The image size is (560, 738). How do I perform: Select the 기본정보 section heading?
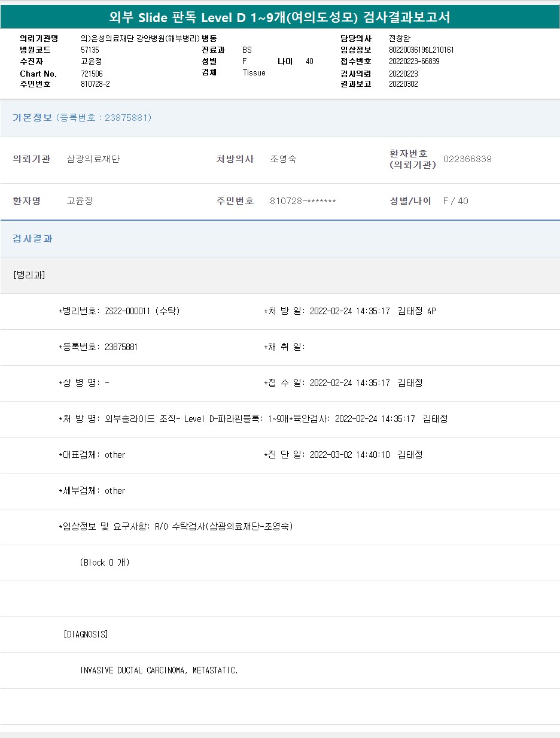32,117
